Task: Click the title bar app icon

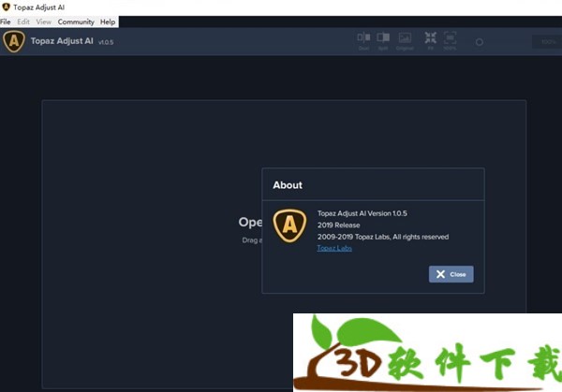Action: (x=7, y=7)
